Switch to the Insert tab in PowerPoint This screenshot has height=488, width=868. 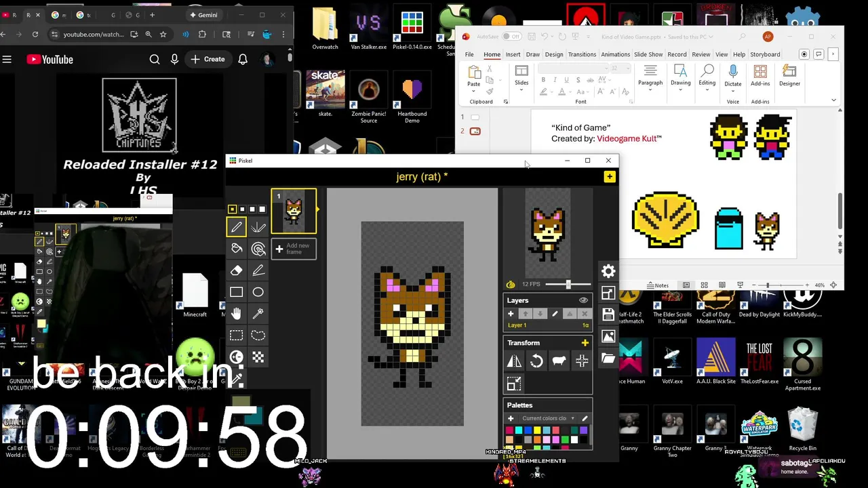pyautogui.click(x=513, y=54)
